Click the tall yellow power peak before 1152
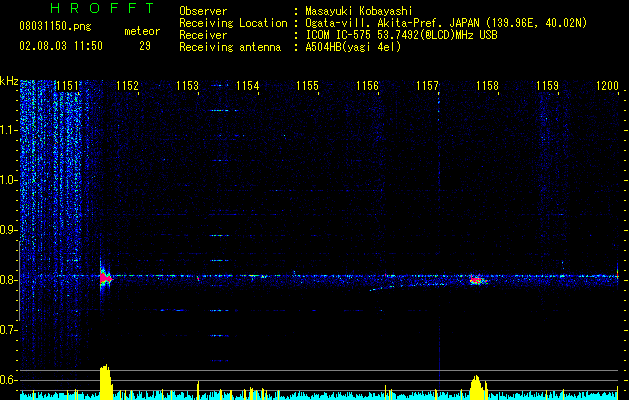The width and height of the screenshot is (629, 400). [106, 382]
